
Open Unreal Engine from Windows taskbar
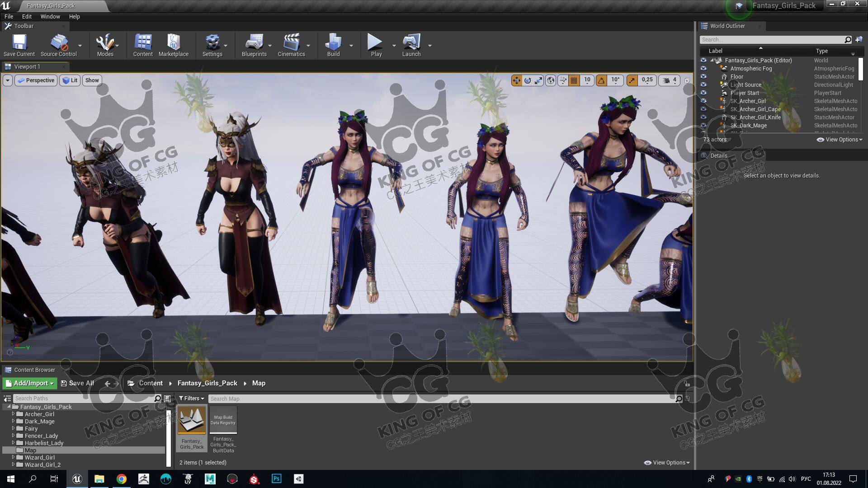(77, 479)
